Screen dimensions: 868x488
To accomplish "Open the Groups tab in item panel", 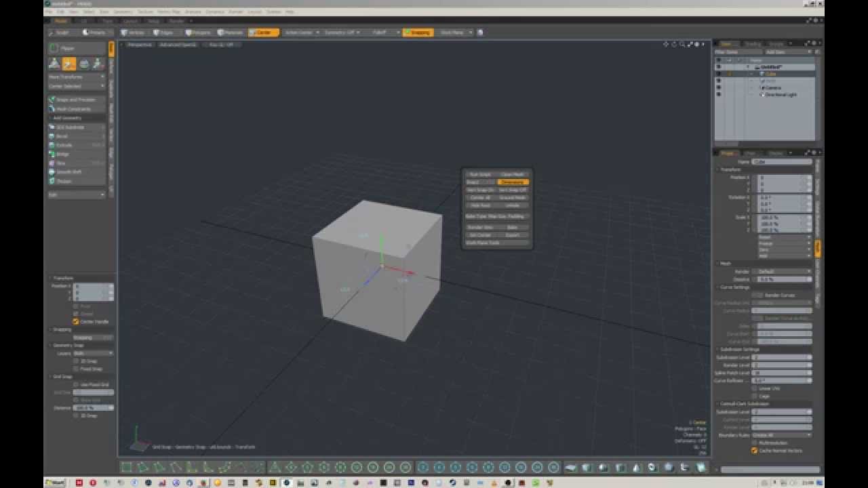I will pos(776,44).
